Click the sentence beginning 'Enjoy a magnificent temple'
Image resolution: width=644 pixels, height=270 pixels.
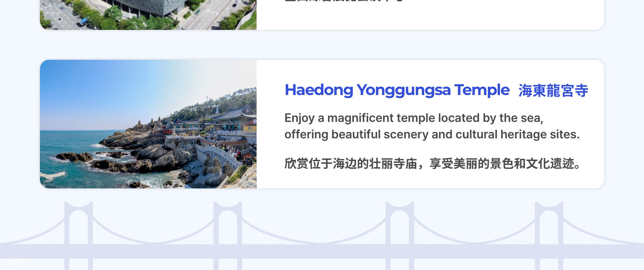pyautogui.click(x=414, y=118)
